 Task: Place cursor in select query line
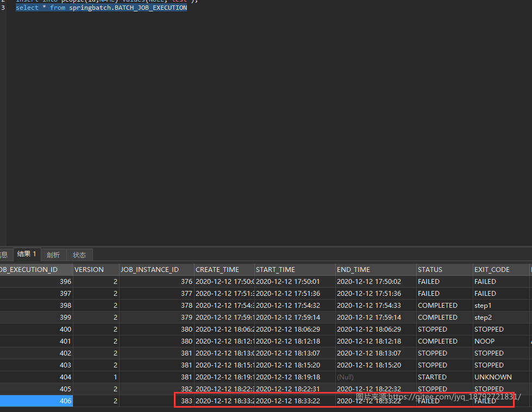pos(102,8)
